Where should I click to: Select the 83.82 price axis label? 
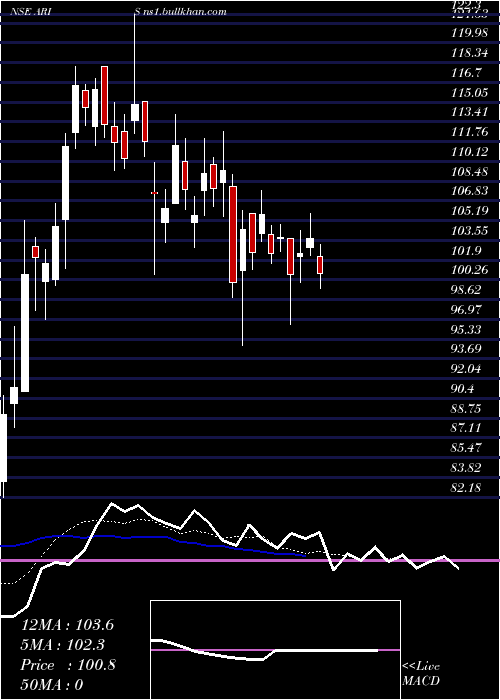point(467,467)
